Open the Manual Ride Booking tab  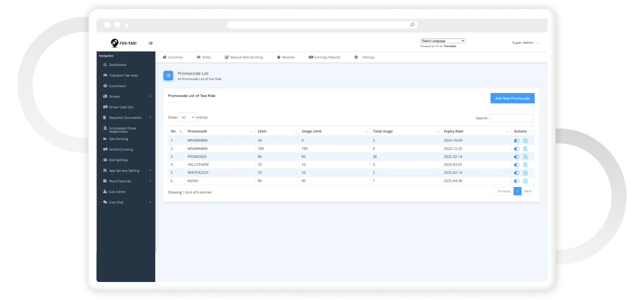click(244, 57)
